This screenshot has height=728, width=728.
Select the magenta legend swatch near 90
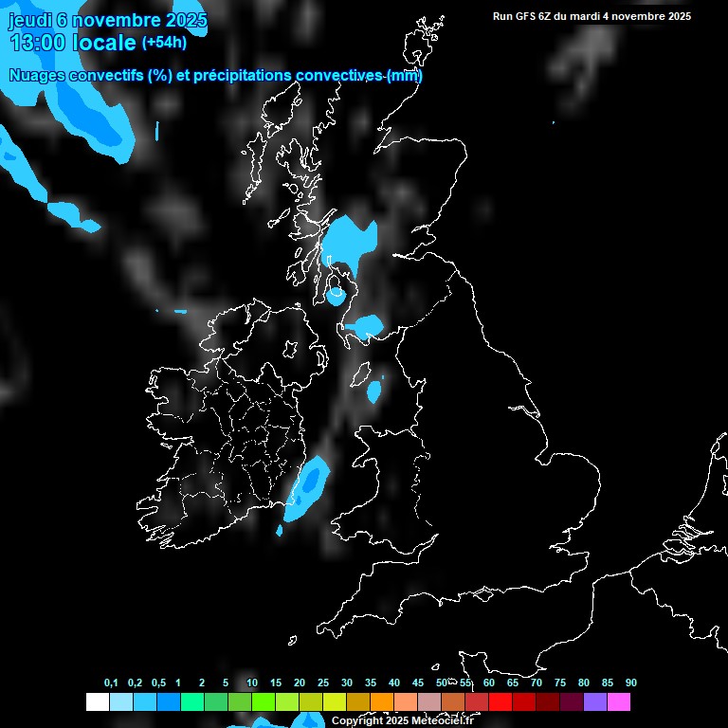coord(619,702)
